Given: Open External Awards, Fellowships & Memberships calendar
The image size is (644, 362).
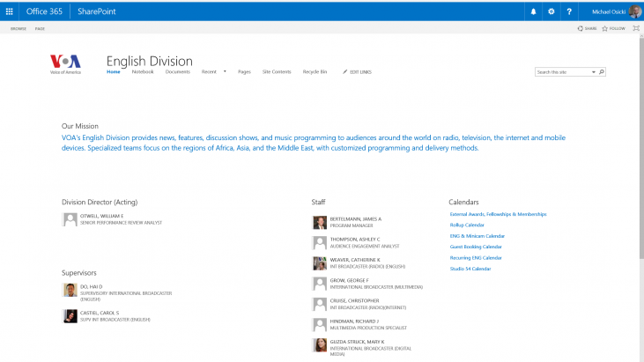Looking at the screenshot, I should [x=498, y=214].
